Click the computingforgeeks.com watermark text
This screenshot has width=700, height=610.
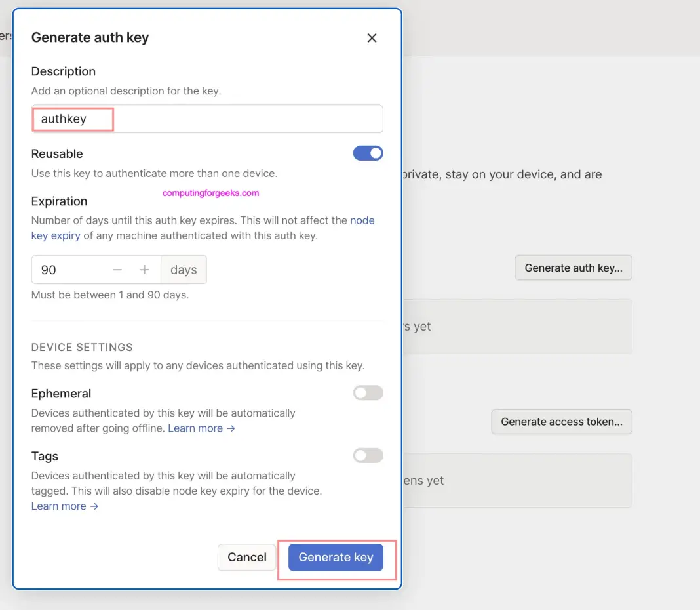click(x=210, y=192)
